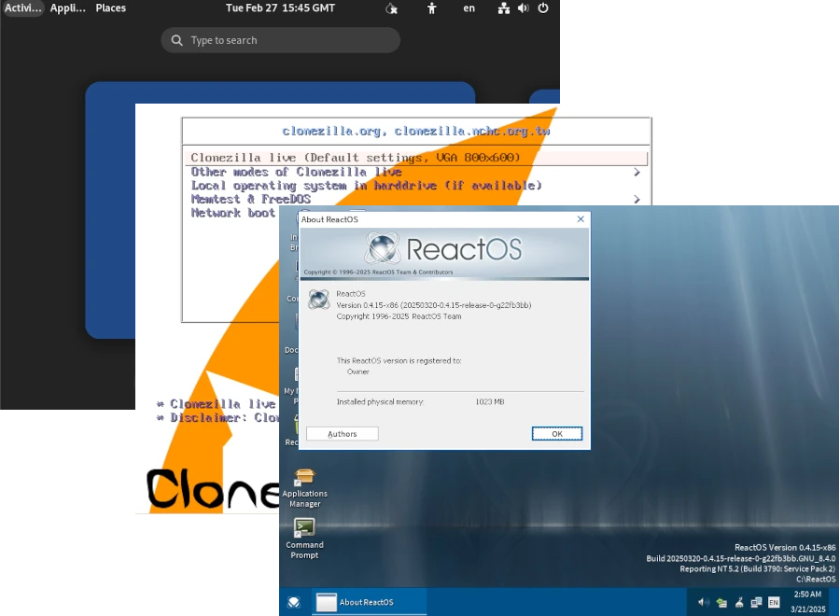This screenshot has height=616, width=840.
Task: Click the wired network icon in the GNOME bar
Action: coord(504,8)
